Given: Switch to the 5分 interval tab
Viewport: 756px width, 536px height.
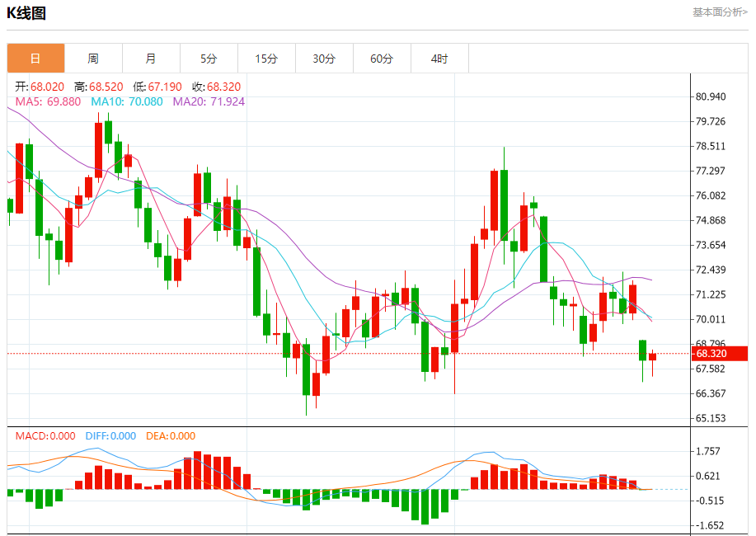Looking at the screenshot, I should pyautogui.click(x=209, y=59).
